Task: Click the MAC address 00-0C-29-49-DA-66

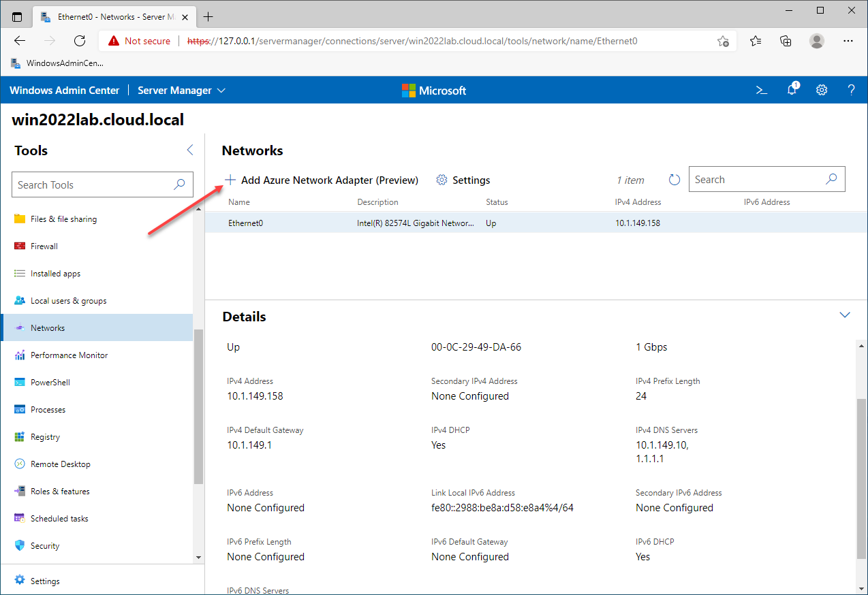Action: coord(476,347)
